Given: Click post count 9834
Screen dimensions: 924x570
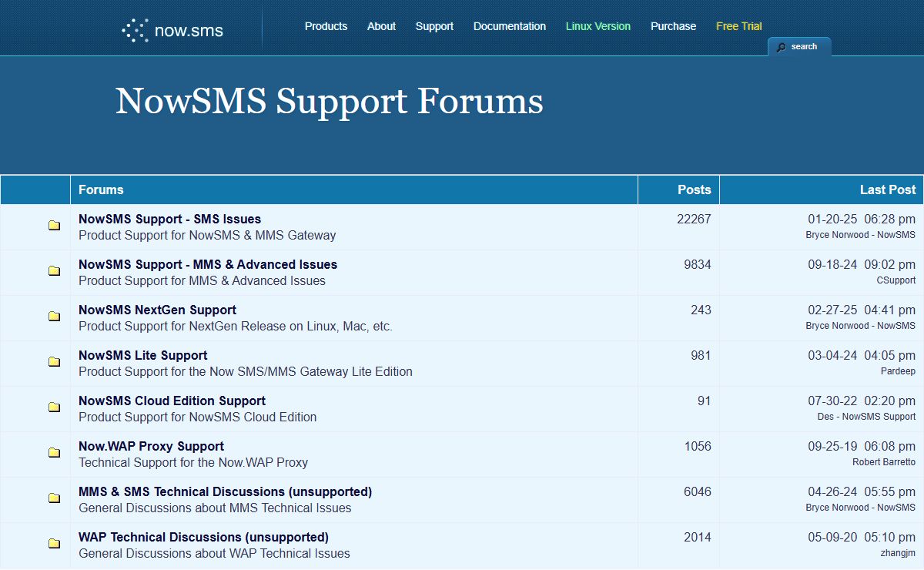Looking at the screenshot, I should [x=698, y=264].
